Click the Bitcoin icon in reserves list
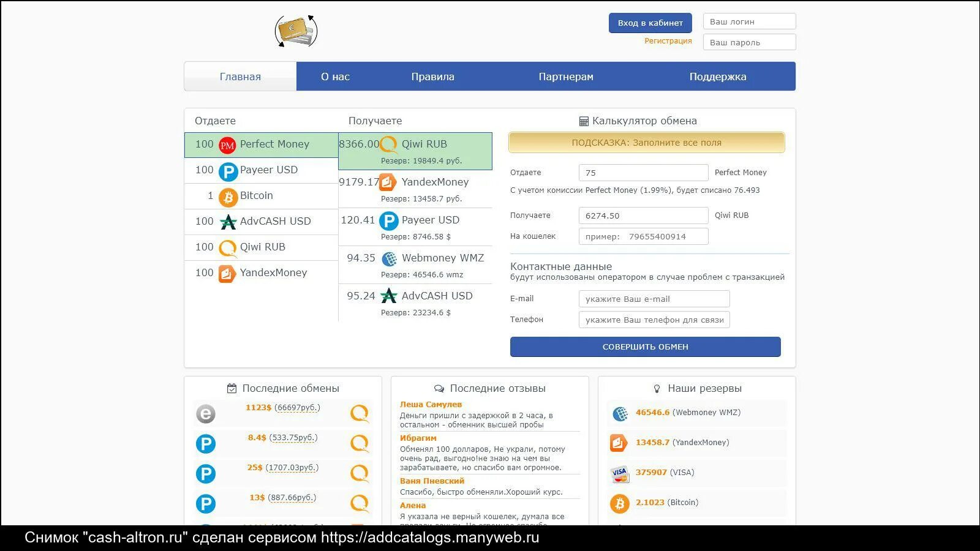 point(620,504)
